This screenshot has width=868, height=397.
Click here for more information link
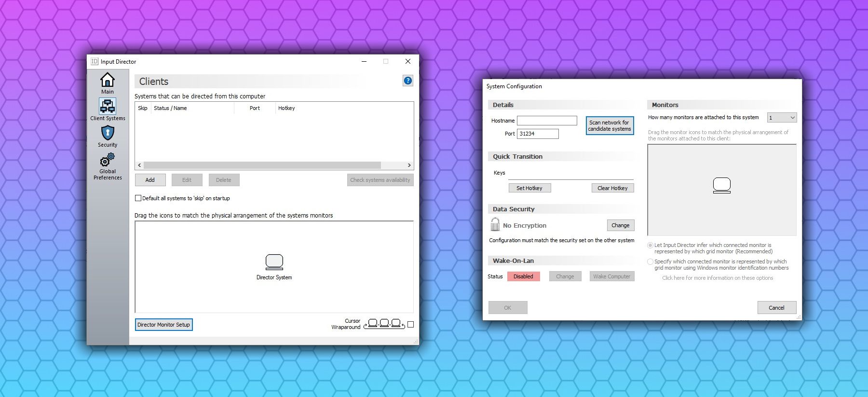click(x=718, y=278)
